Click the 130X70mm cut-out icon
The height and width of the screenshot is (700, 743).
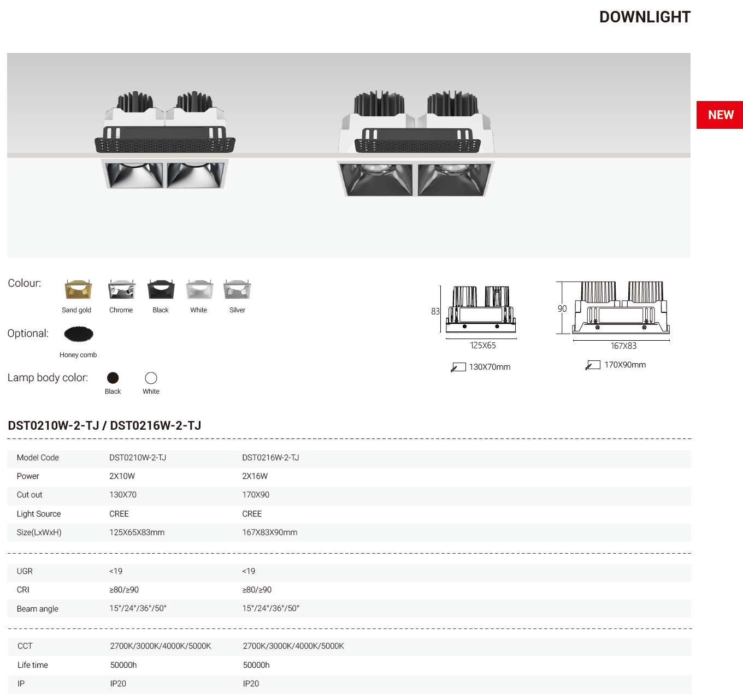click(x=458, y=367)
